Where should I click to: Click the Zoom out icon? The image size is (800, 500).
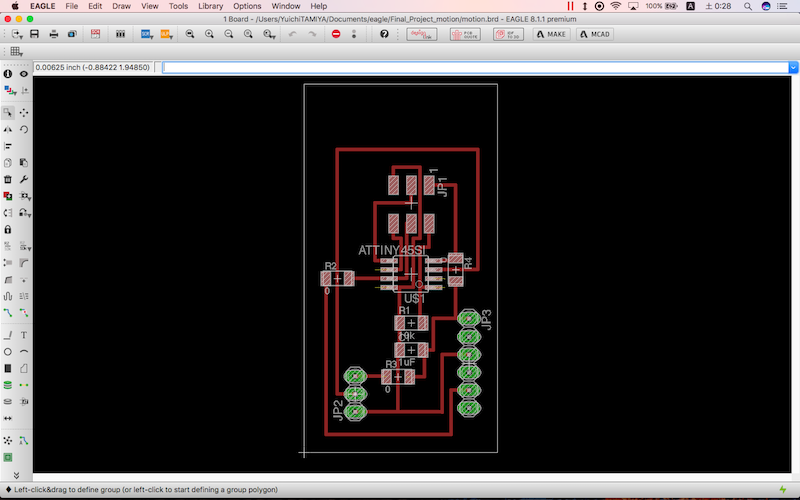[229, 34]
